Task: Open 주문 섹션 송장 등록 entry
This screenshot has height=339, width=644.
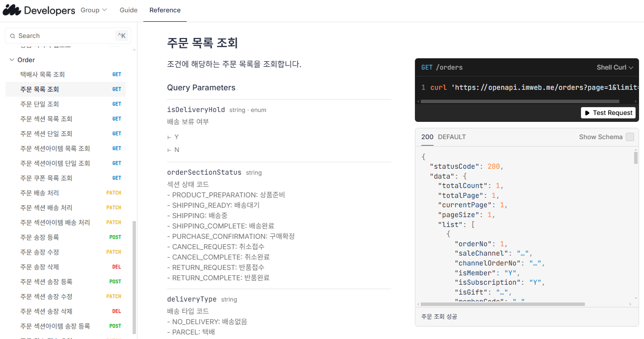Action: tap(66, 282)
